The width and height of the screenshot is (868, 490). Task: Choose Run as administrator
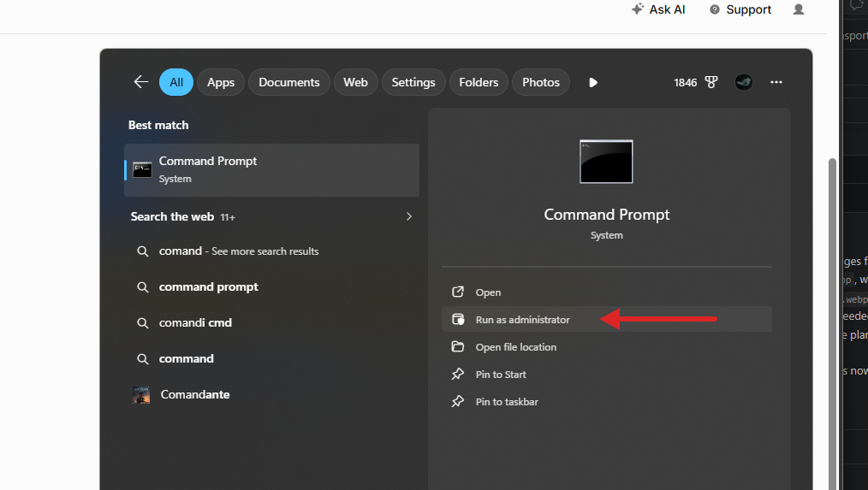[x=607, y=319]
